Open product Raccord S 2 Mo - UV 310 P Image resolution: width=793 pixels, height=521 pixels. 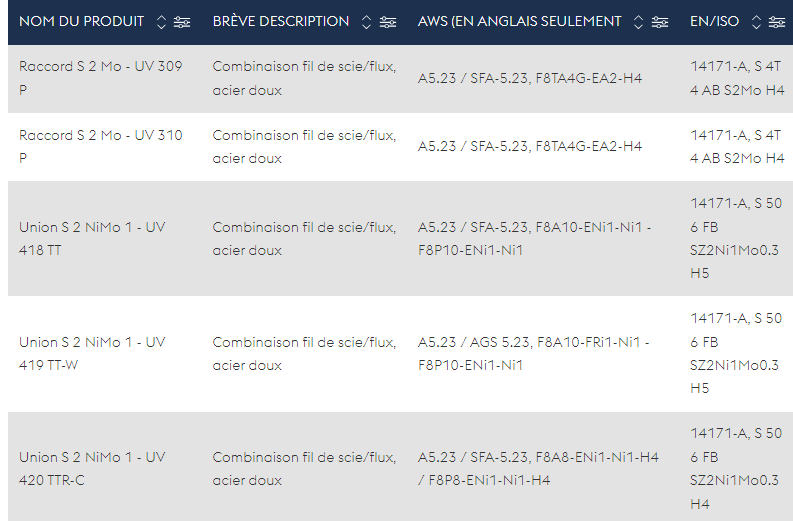pyautogui.click(x=101, y=147)
